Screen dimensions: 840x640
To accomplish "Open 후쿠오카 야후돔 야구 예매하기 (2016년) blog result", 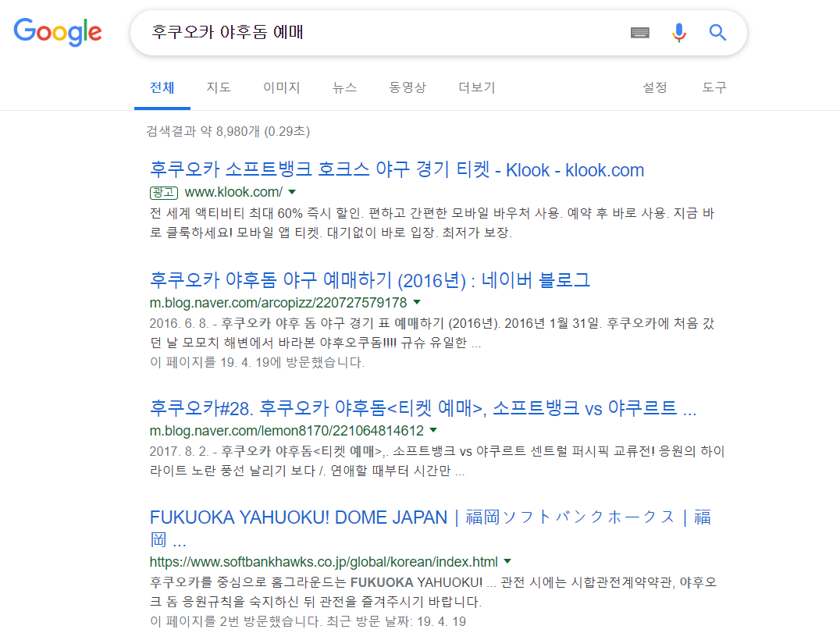I will tap(369, 280).
